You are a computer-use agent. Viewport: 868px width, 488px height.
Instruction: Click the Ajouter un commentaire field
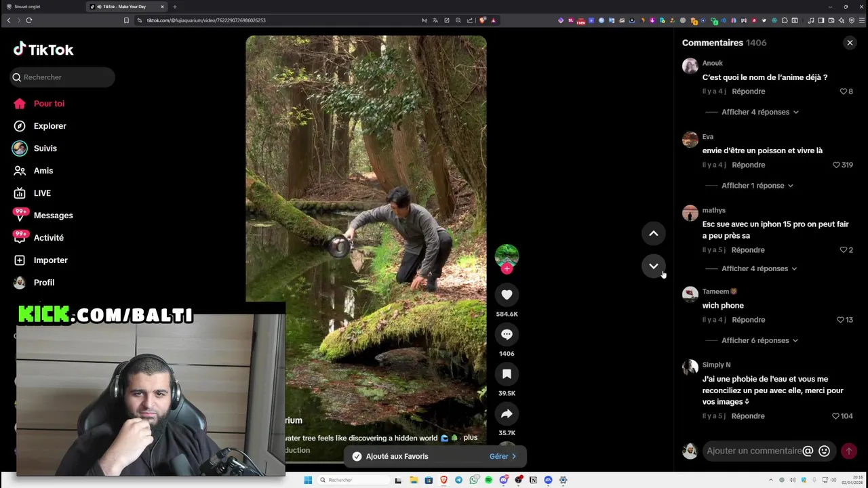tap(754, 451)
